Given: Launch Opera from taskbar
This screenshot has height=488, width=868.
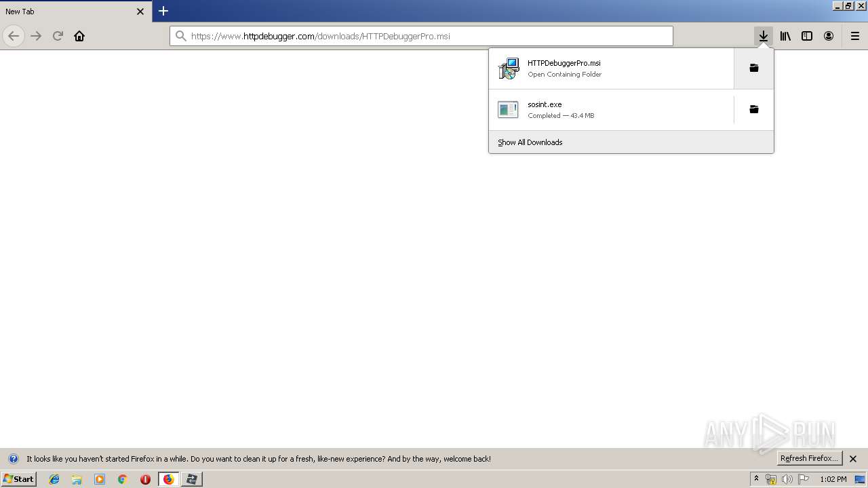Looking at the screenshot, I should (145, 479).
